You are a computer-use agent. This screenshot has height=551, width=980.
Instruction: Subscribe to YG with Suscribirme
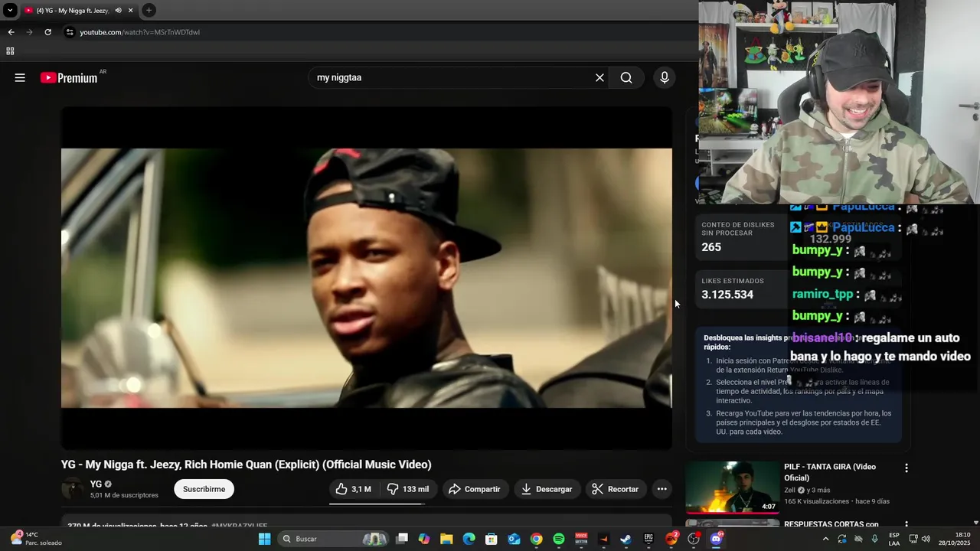[204, 489]
